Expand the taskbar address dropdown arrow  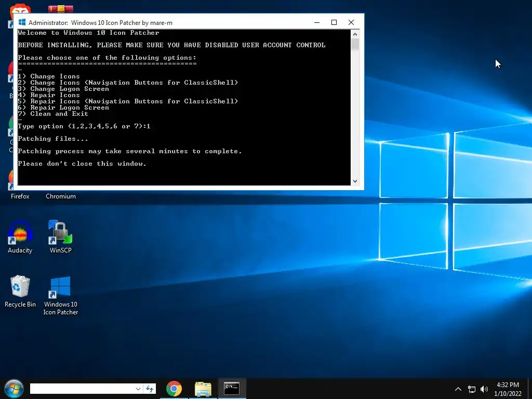point(138,389)
